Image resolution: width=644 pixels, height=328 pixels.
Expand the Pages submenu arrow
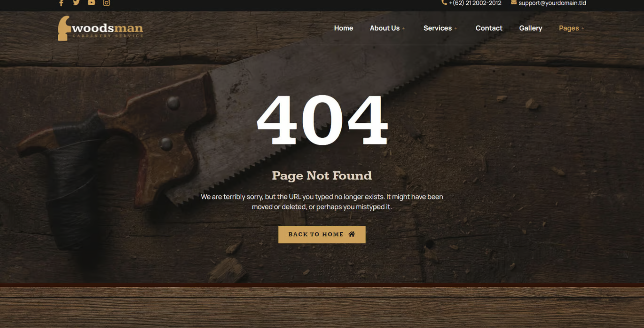click(x=583, y=29)
